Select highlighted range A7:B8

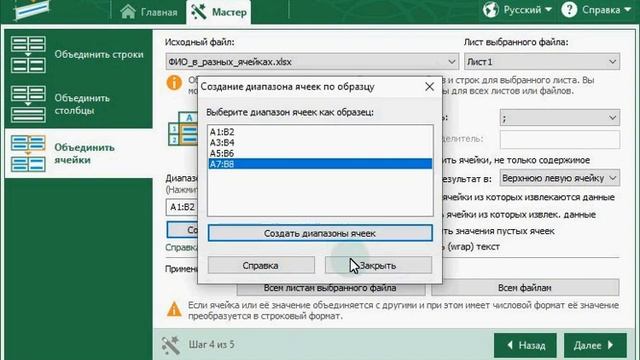tap(320, 164)
